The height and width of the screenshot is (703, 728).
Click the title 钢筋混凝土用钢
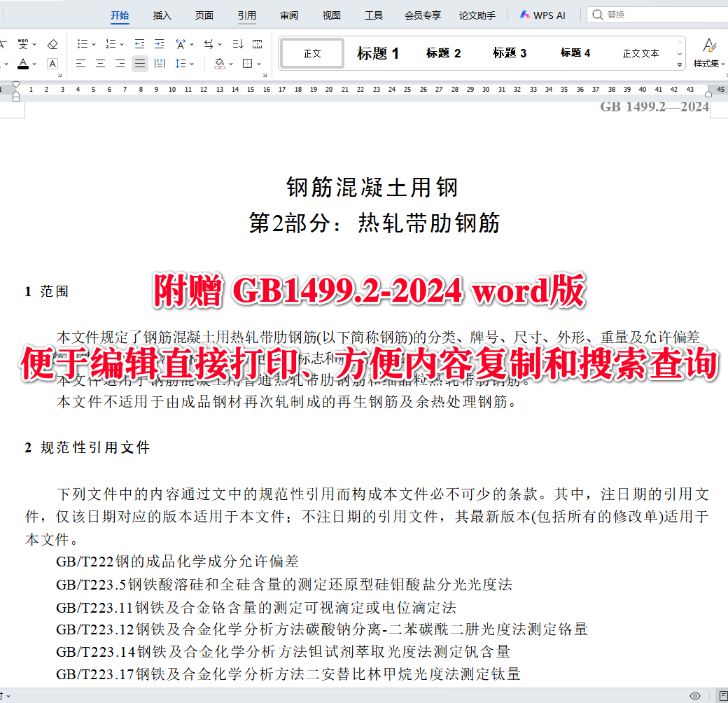tap(372, 188)
